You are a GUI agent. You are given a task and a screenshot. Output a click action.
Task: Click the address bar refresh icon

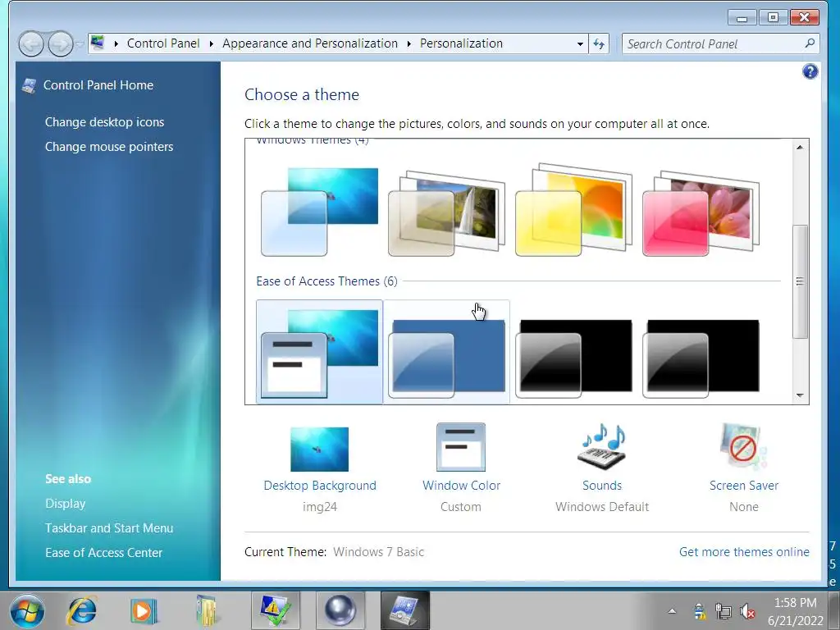click(599, 44)
